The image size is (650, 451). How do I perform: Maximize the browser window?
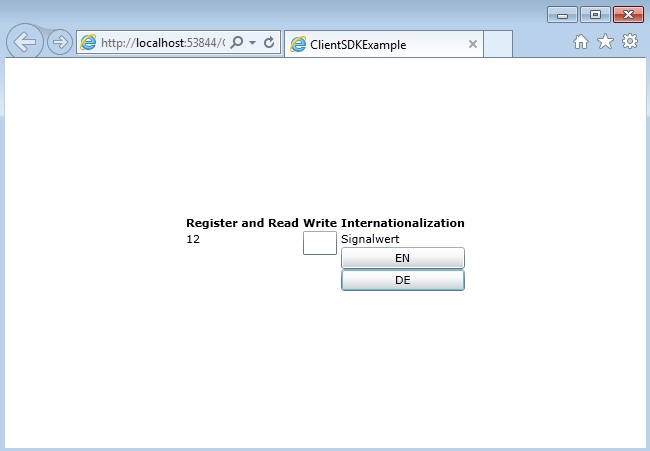(x=595, y=15)
